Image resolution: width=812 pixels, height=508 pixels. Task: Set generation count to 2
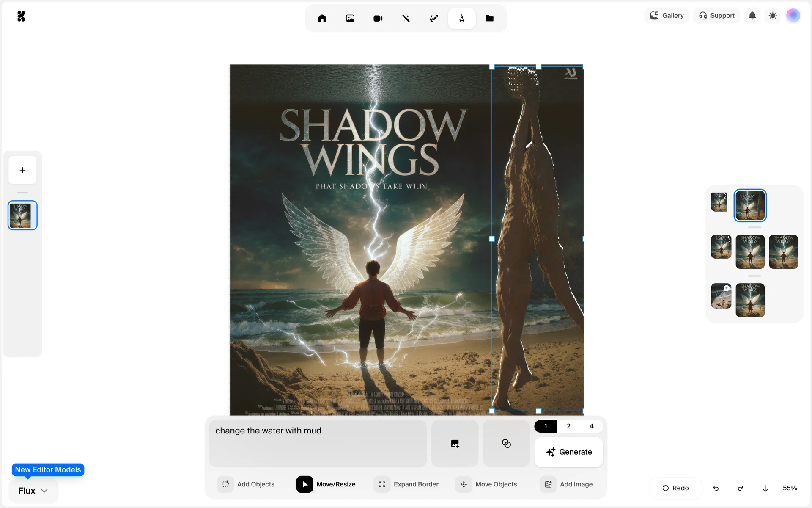[x=568, y=426]
